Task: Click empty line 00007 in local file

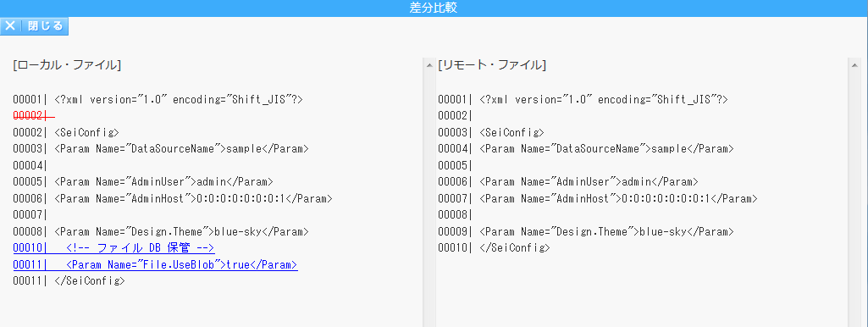Action: [30, 215]
